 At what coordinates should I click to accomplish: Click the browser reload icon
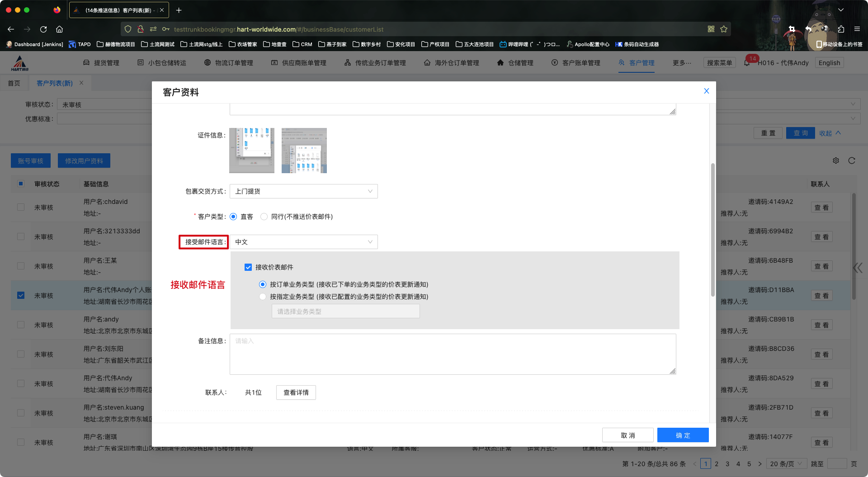click(x=43, y=29)
